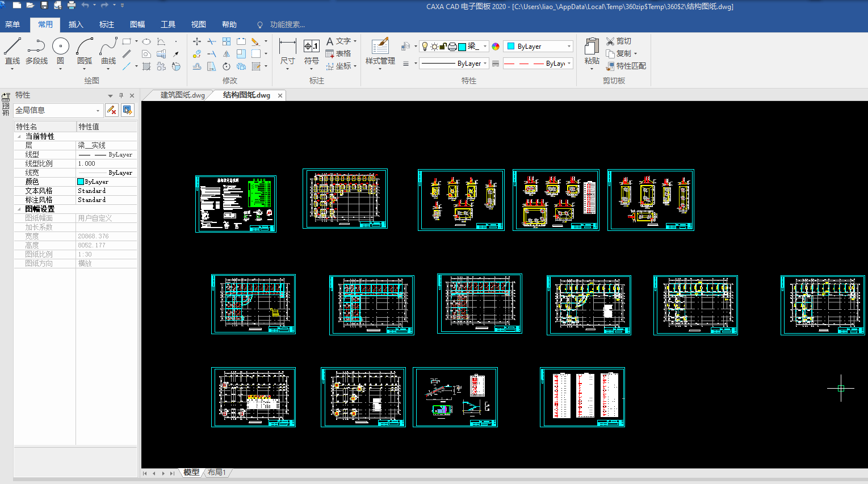The image size is (868, 484).
Task: Click the 线型比例 value 1.000 field
Action: 106,163
